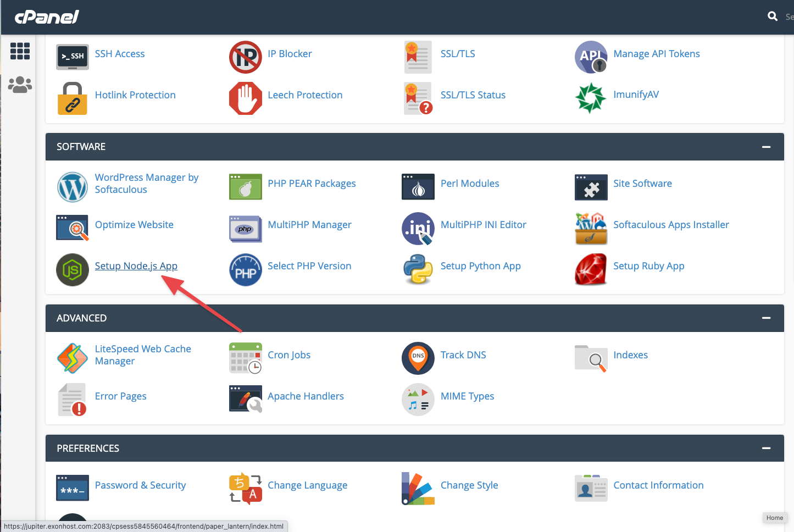Image resolution: width=794 pixels, height=532 pixels.
Task: Open the Contact Information card icon
Action: pyautogui.click(x=591, y=488)
